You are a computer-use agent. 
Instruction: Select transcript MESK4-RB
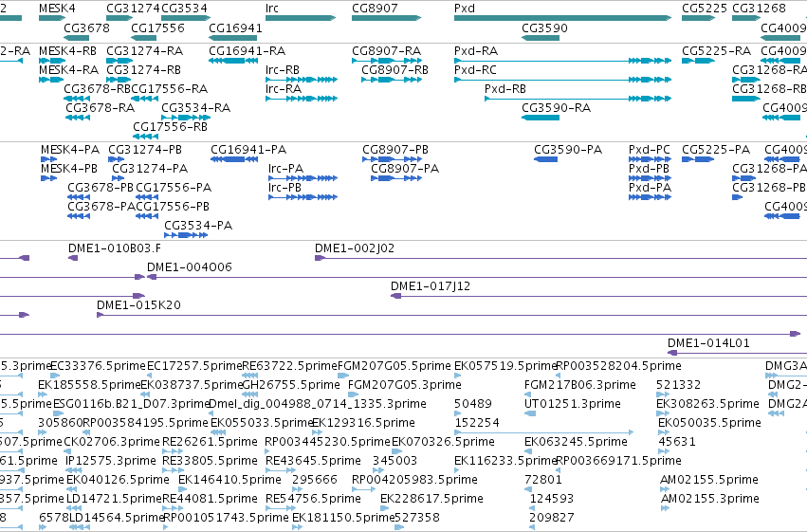[x=68, y=51]
